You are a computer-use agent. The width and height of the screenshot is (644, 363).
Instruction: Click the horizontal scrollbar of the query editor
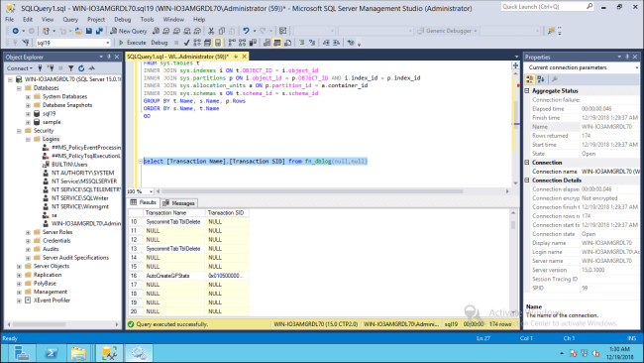[x=312, y=191]
